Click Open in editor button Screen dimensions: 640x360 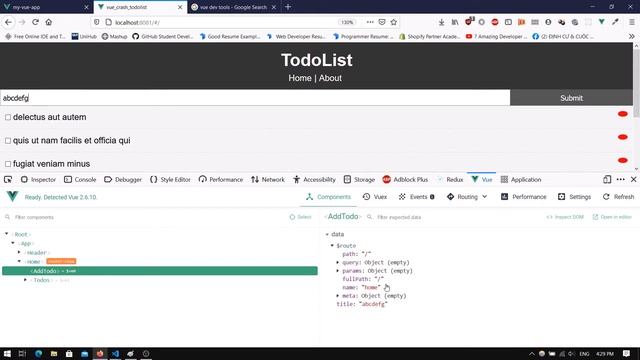click(x=612, y=217)
